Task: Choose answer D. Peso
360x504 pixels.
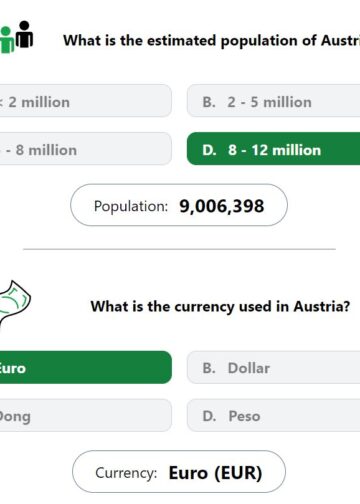Action: [273, 415]
